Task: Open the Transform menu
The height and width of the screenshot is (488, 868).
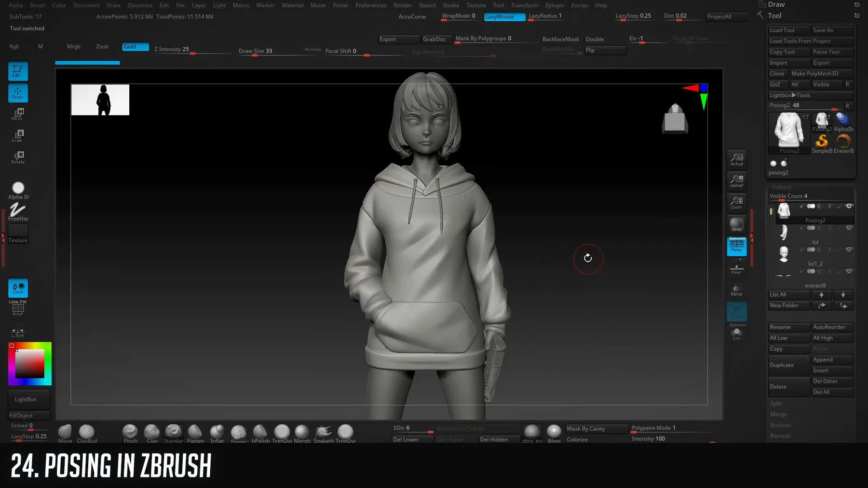Action: [524, 5]
